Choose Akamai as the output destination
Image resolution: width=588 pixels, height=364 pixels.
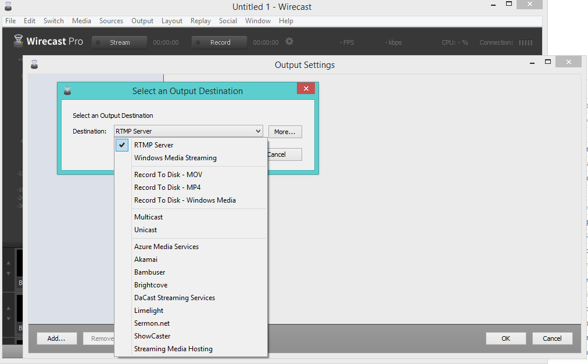click(x=146, y=259)
